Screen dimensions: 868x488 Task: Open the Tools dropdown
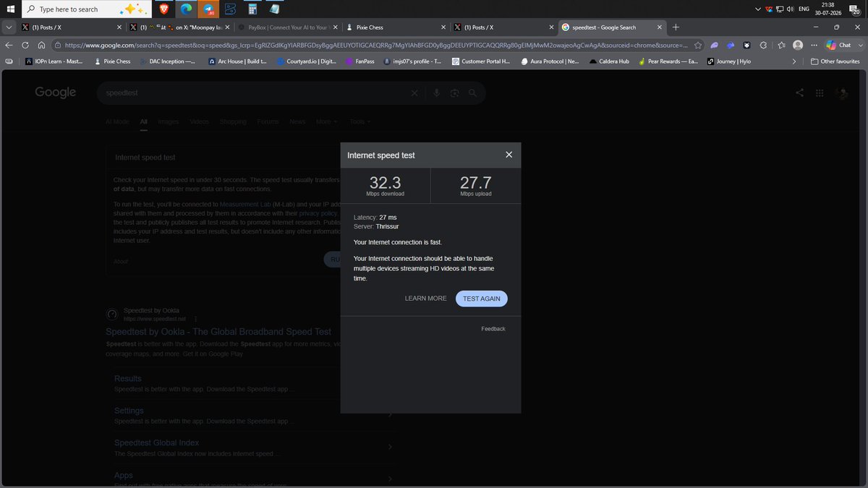pos(359,121)
